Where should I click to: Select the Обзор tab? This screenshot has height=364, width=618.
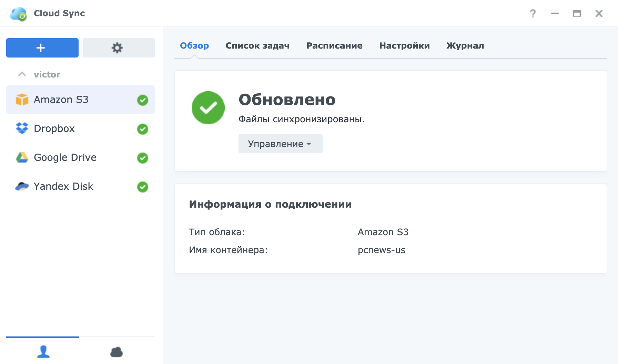click(194, 46)
